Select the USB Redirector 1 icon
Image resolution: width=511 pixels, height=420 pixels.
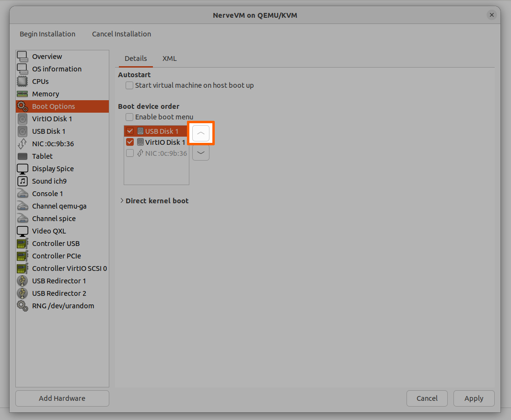click(x=23, y=281)
